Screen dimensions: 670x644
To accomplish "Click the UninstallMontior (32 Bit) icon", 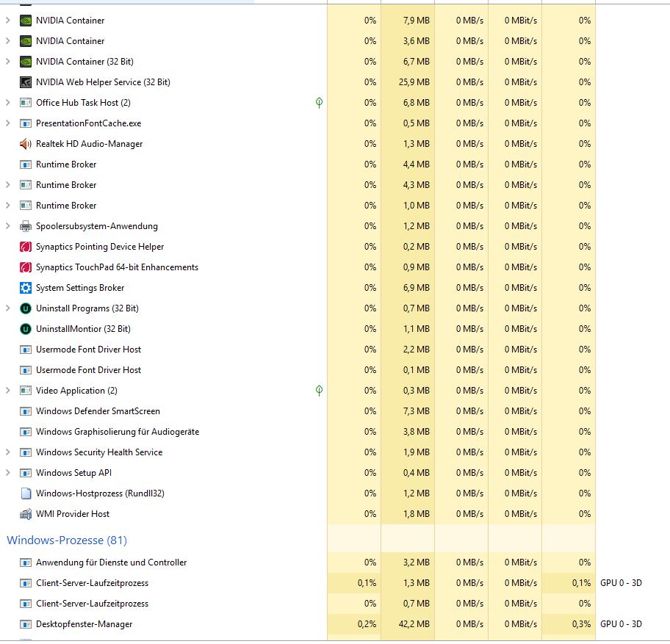I will pyautogui.click(x=26, y=329).
